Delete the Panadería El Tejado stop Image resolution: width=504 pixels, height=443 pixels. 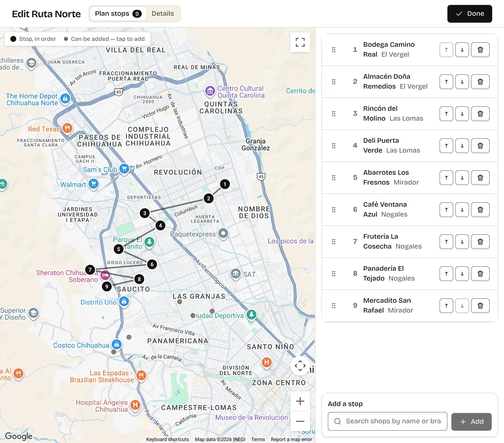[480, 273]
